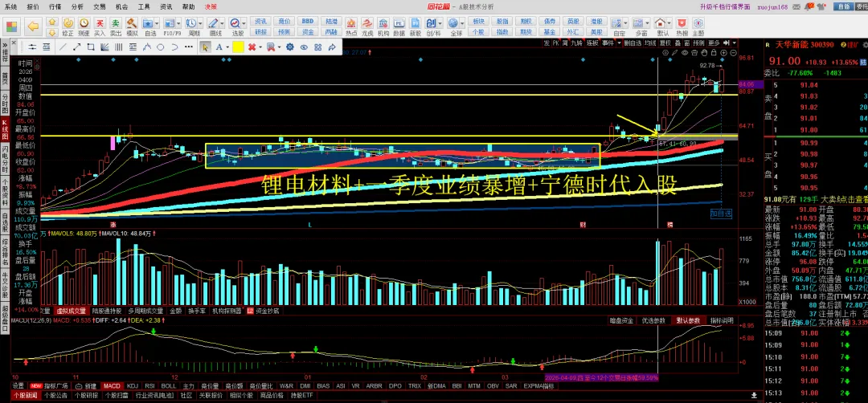Image resolution: width=868 pixels, height=403 pixels.
Task: Open the 个股公告 tab
Action: point(55,396)
